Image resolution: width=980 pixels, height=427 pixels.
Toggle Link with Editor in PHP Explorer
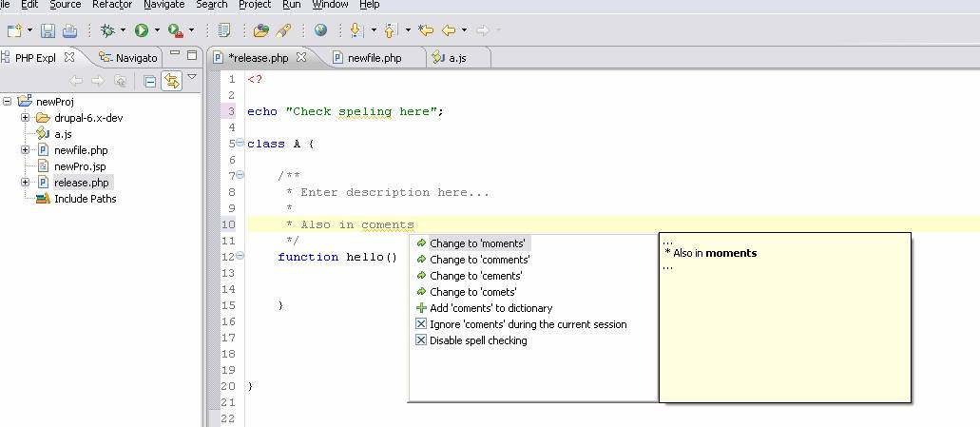coord(171,82)
